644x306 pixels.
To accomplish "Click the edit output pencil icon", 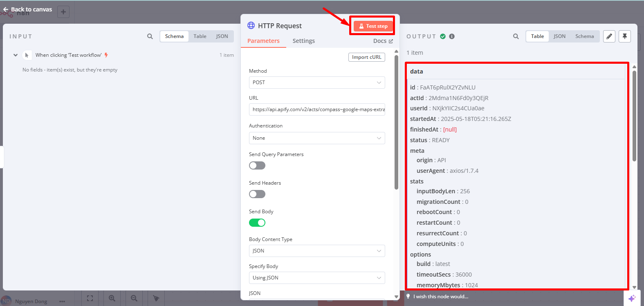I will point(609,36).
